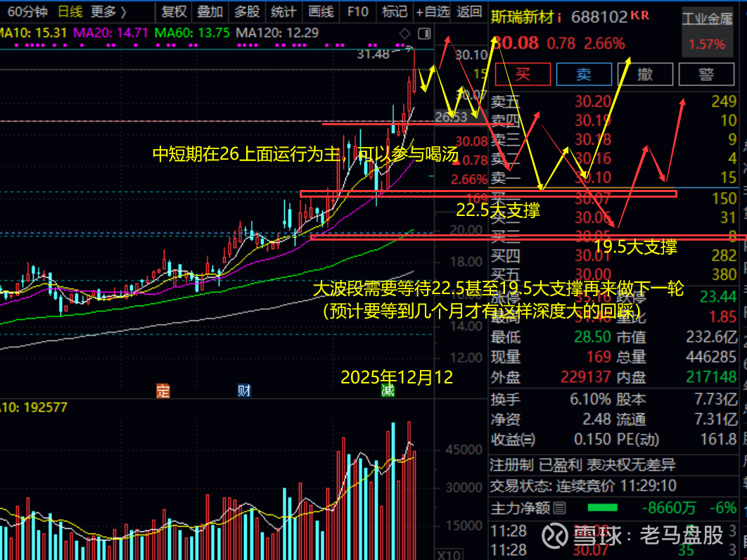Click the 外盘 value 229137
Screen dimensions: 747x560
[x=585, y=377]
